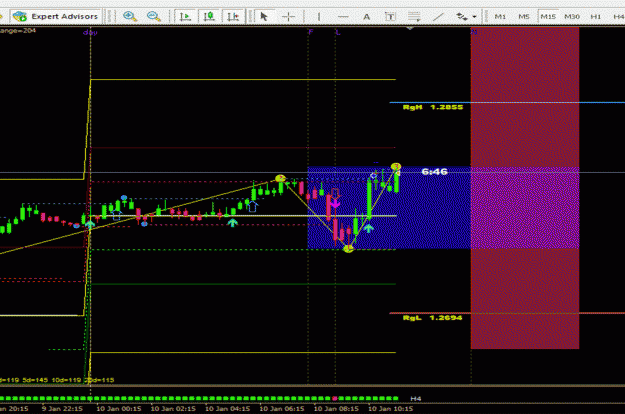Click the '10 Jan 00:15' time axis label

119,409
